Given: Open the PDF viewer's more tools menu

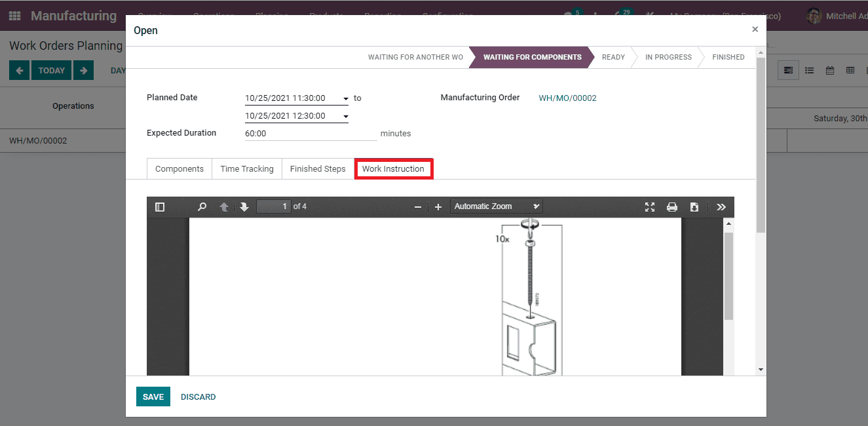Looking at the screenshot, I should [721, 206].
